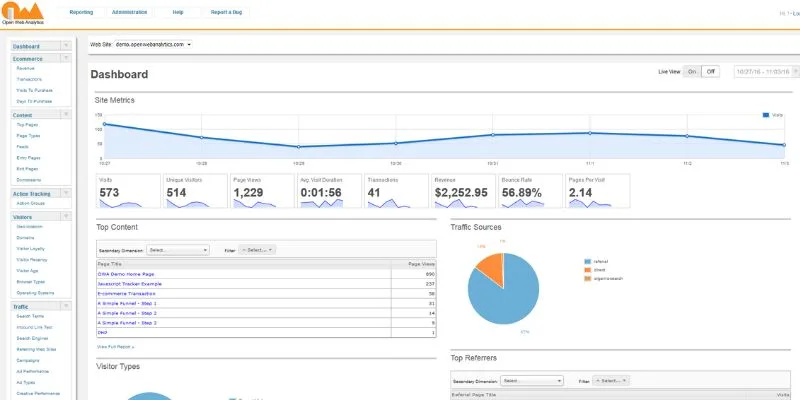Screen dimensions: 800x400
Task: Open Feeds report in sidebar
Action: pyautogui.click(x=22, y=147)
